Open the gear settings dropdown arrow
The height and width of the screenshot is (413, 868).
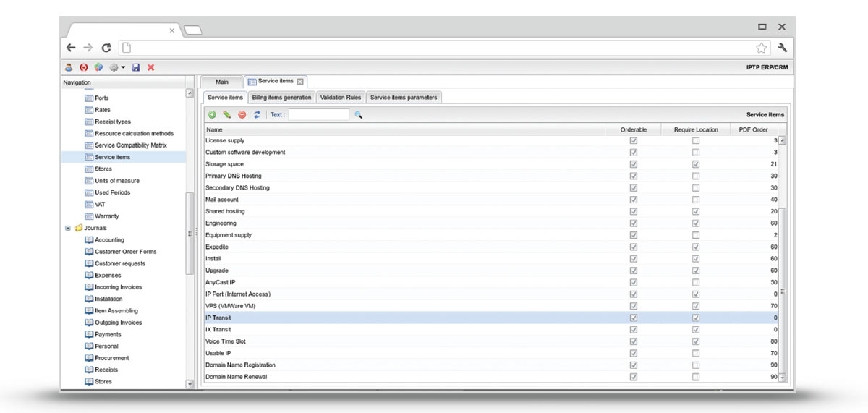pyautogui.click(x=123, y=68)
